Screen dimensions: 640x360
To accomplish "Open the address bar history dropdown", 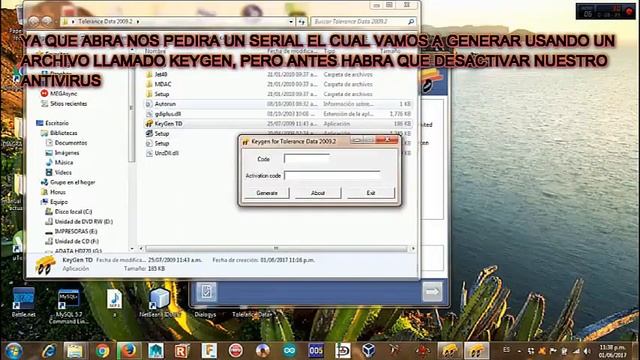I will (291, 21).
